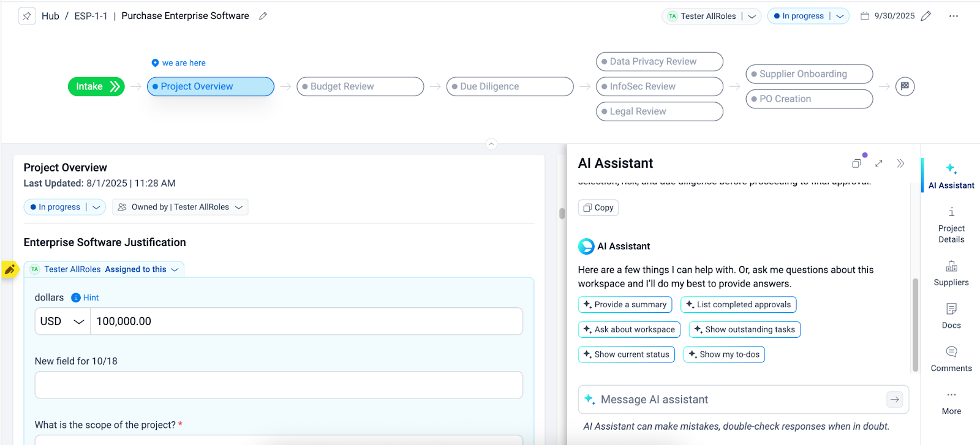Screen dimensions: 980x445
Task: Open the USD currency dropdown
Action: pyautogui.click(x=62, y=321)
